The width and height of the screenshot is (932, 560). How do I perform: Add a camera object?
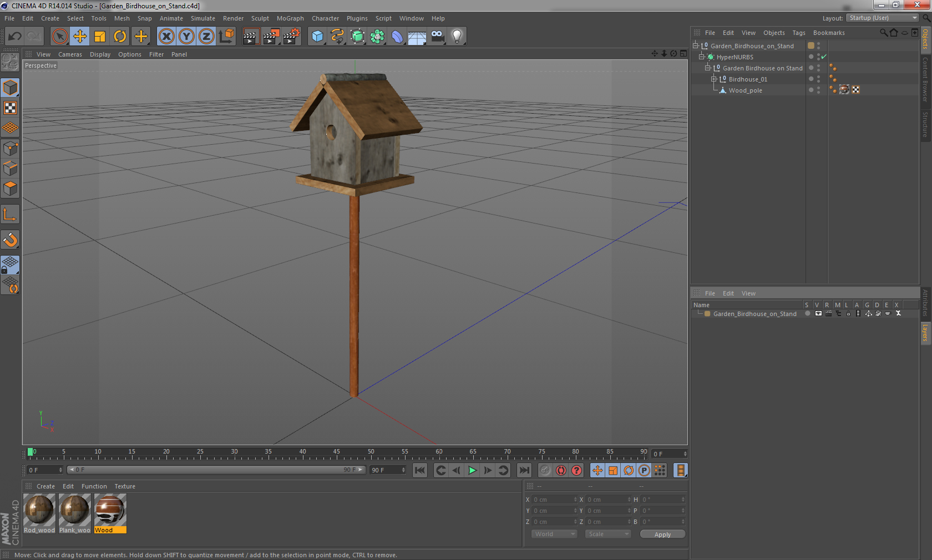pyautogui.click(x=437, y=37)
